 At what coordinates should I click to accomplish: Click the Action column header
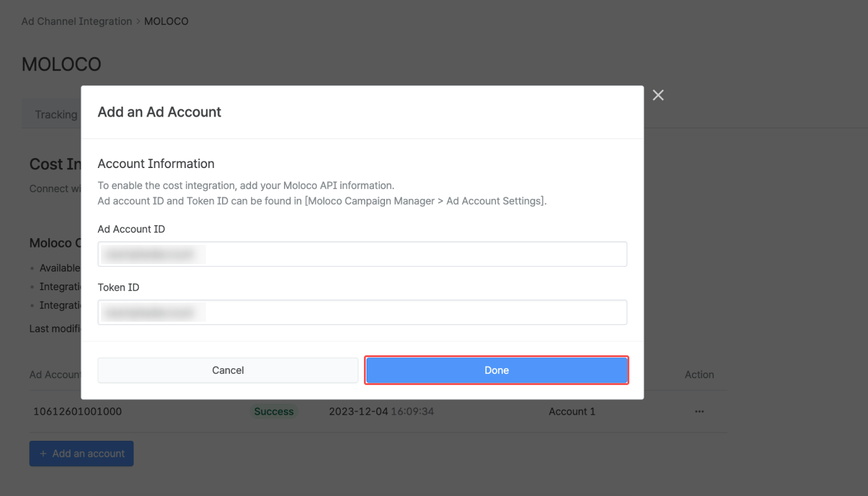[x=699, y=374]
